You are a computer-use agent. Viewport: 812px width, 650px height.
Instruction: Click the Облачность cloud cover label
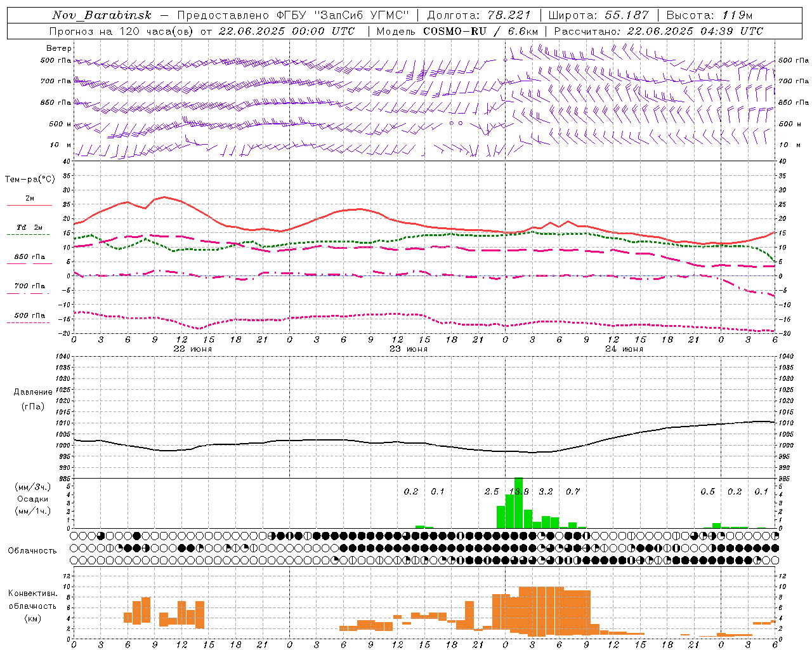click(32, 550)
